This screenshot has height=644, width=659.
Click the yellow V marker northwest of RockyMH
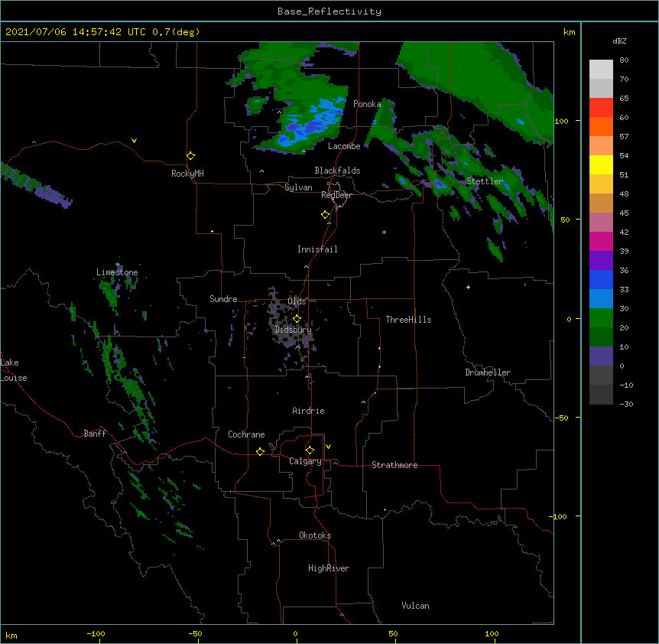coord(134,141)
